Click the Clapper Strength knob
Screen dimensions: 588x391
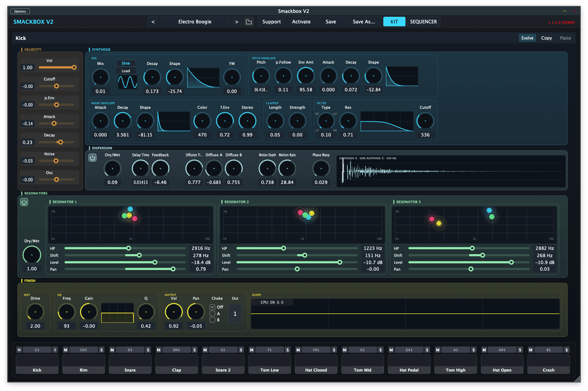tap(297, 121)
